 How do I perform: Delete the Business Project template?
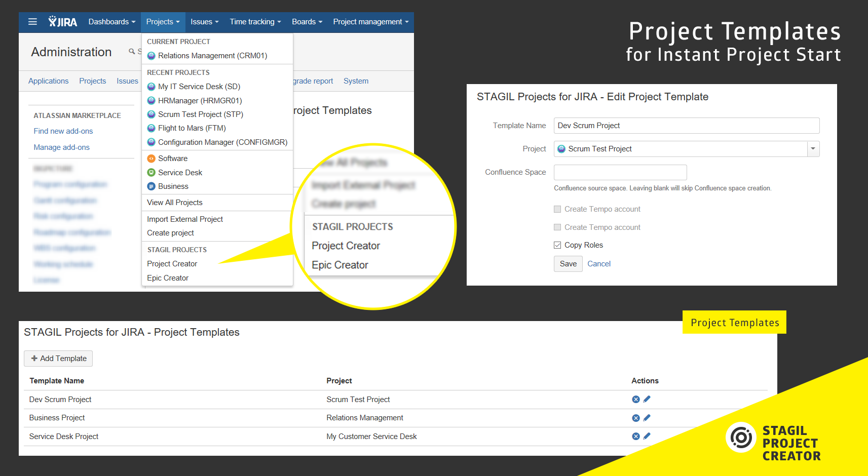tap(636, 418)
